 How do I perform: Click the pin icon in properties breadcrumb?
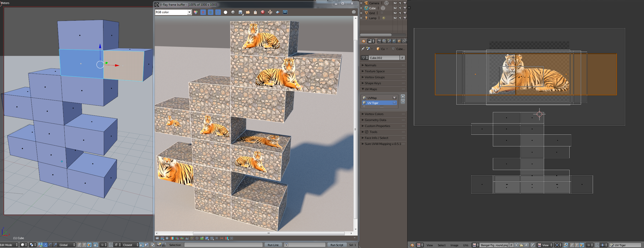[363, 49]
